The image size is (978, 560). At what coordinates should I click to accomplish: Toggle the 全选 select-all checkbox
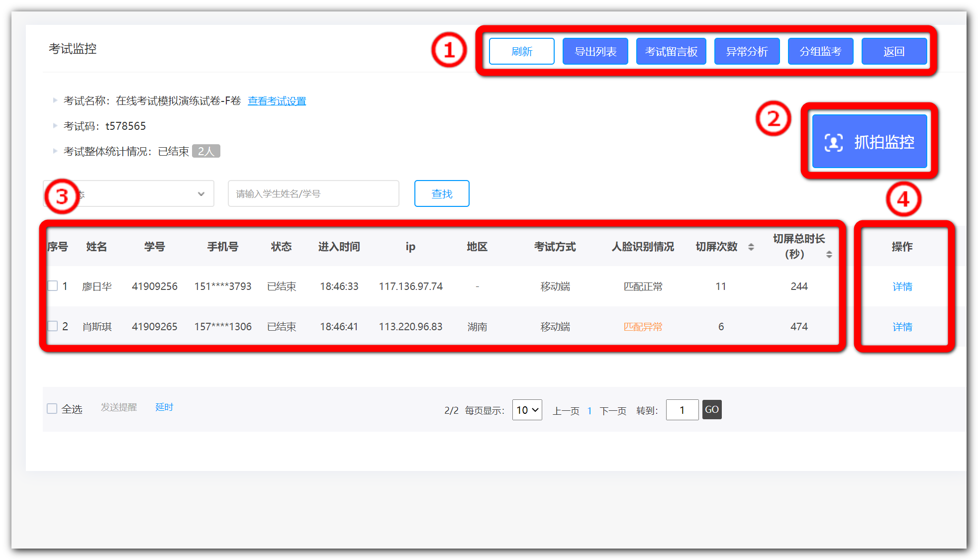coord(52,409)
